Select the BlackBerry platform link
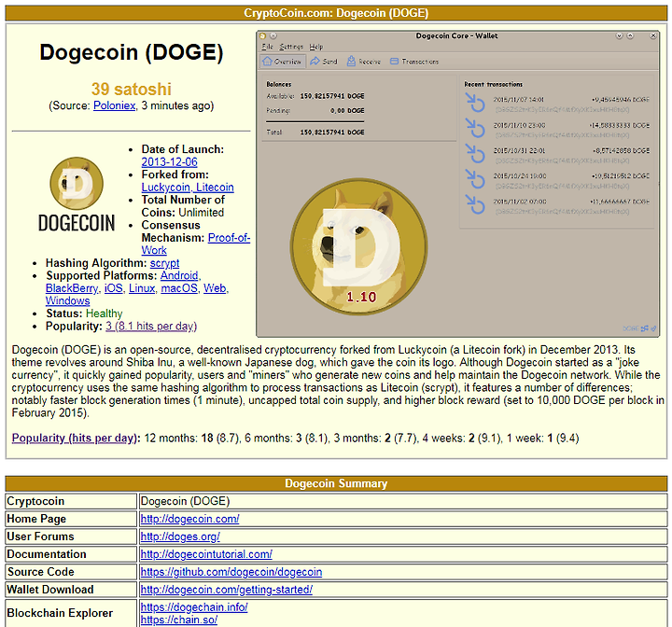Screen dimensions: 672x627 point(72,288)
